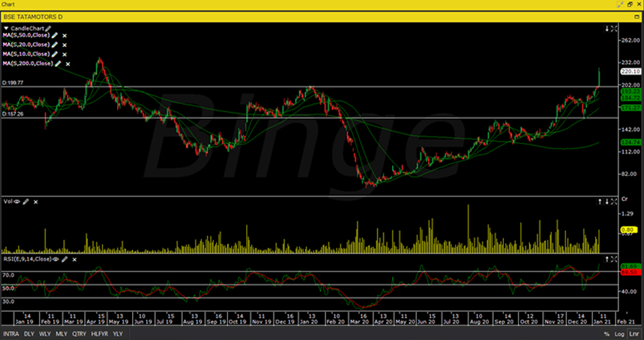Screen dimensions: 644x340
Task: Remove the Vol indicator
Action: click(36, 202)
